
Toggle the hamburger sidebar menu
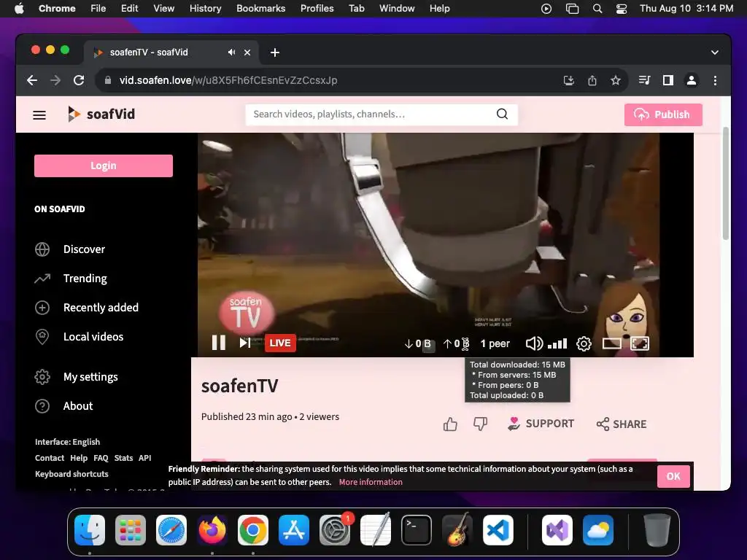click(x=39, y=114)
